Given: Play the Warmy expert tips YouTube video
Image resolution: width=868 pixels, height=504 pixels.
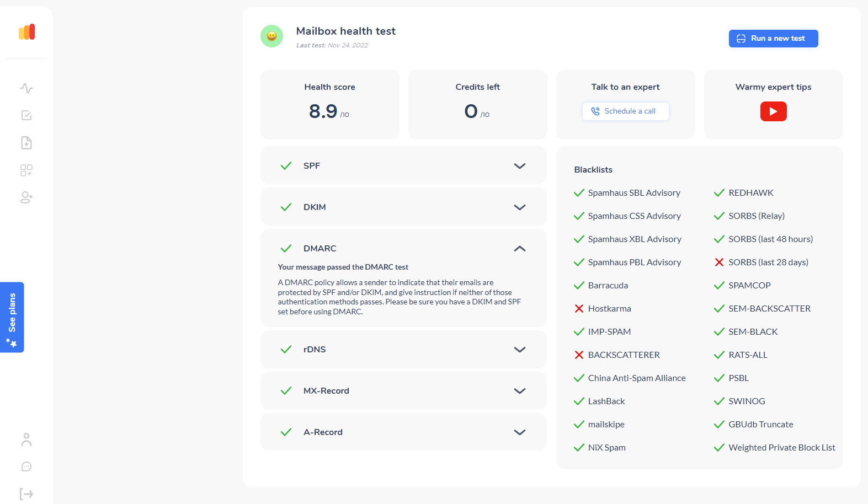Looking at the screenshot, I should 773,111.
